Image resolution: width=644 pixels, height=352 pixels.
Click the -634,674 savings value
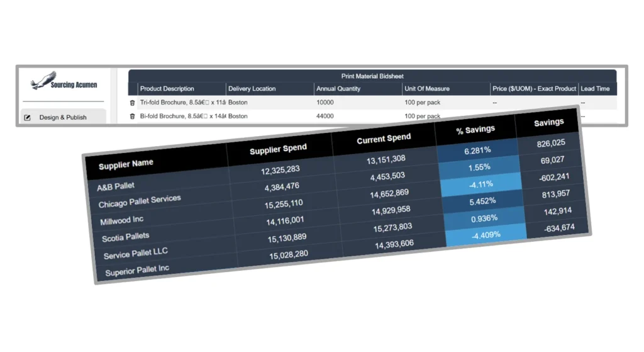coord(559,228)
